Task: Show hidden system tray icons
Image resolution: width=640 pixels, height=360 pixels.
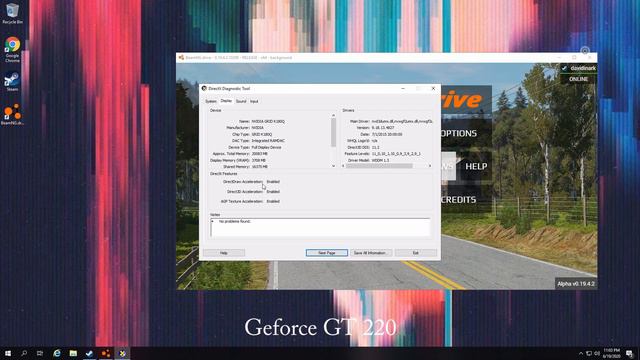Action: (581, 353)
